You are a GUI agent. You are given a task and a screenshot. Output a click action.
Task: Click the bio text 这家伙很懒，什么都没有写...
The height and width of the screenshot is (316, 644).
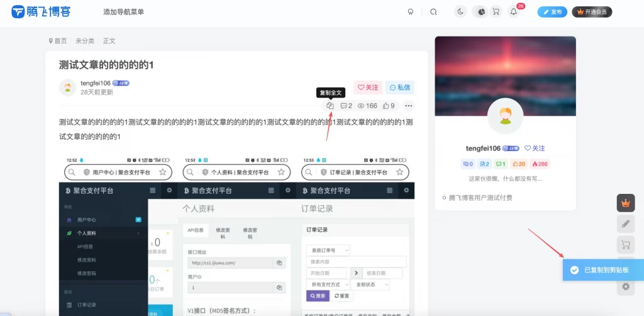505,179
